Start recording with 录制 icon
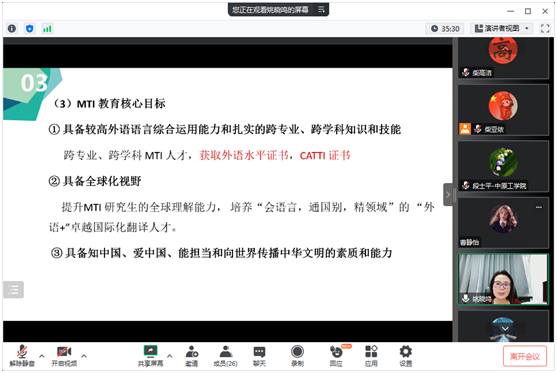Viewport: 557px width, 373px height. coord(297,356)
